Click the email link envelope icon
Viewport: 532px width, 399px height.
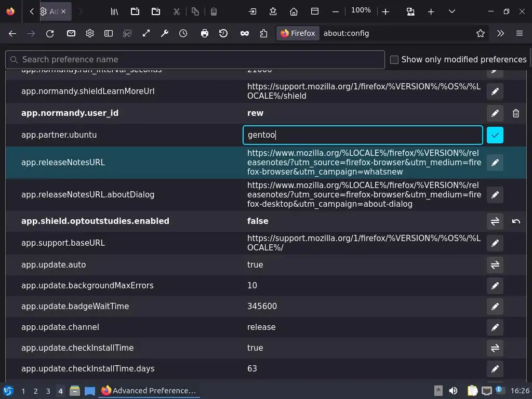71,33
